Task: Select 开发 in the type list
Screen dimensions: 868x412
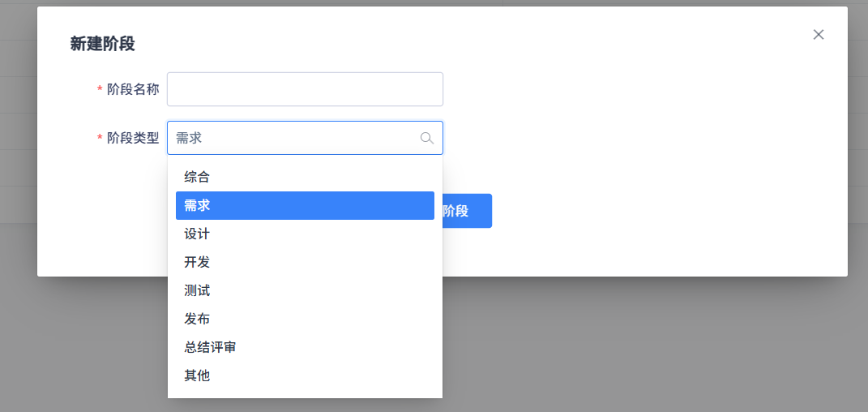Action: tap(197, 262)
